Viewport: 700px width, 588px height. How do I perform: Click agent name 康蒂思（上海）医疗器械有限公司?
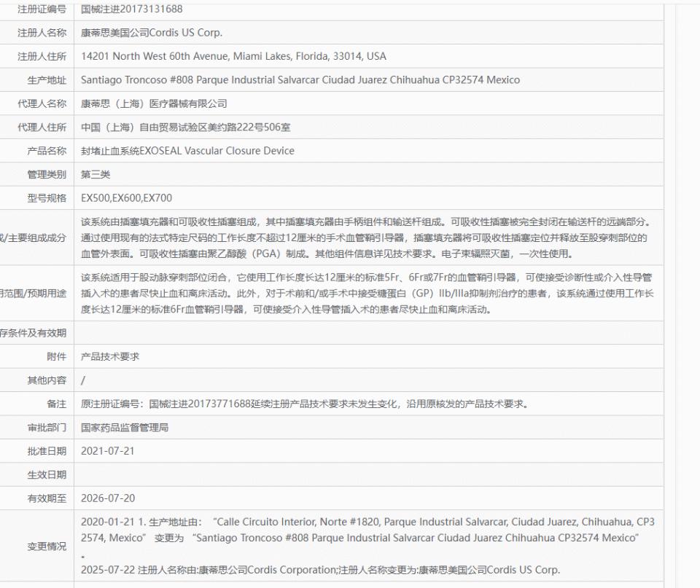coord(154,103)
